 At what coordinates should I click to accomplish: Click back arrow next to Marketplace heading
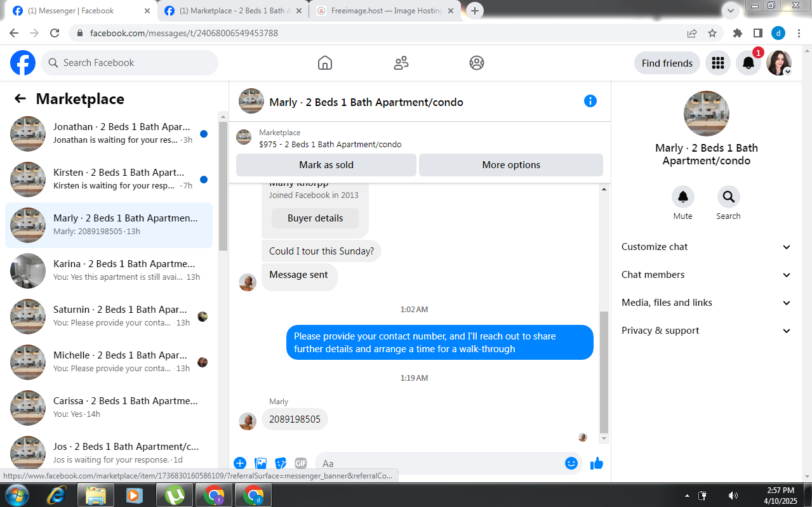(x=20, y=98)
